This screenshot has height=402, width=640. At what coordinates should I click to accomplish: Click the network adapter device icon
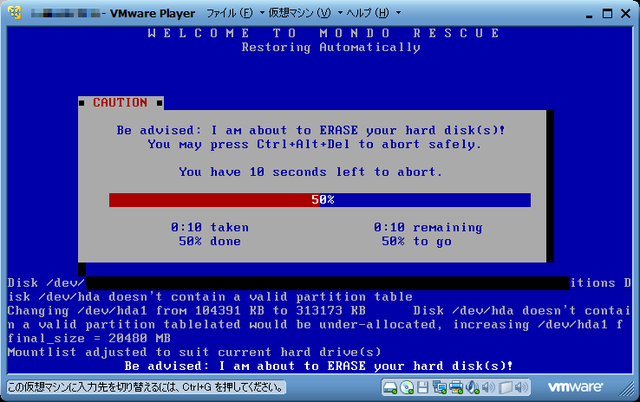(x=440, y=387)
